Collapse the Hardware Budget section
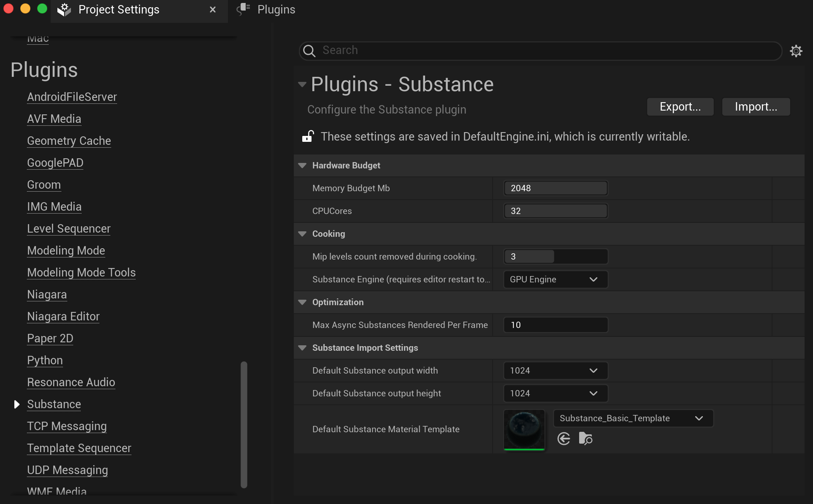Image resolution: width=813 pixels, height=504 pixels. click(302, 165)
